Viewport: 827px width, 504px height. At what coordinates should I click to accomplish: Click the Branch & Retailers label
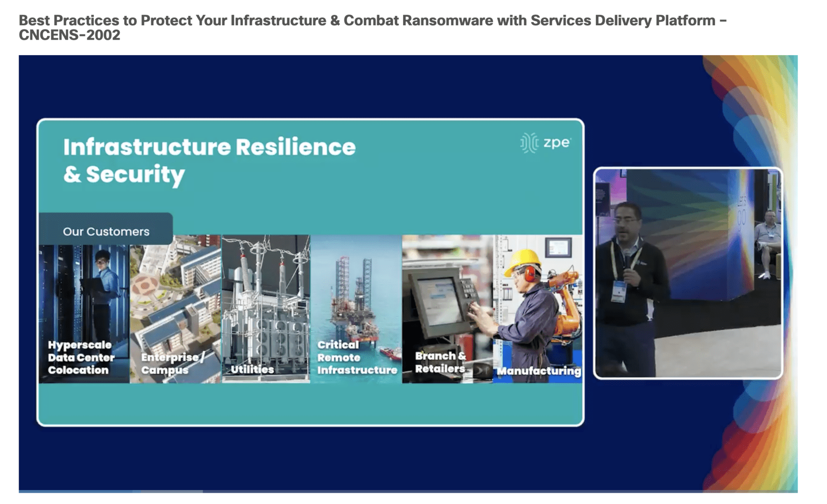(440, 362)
